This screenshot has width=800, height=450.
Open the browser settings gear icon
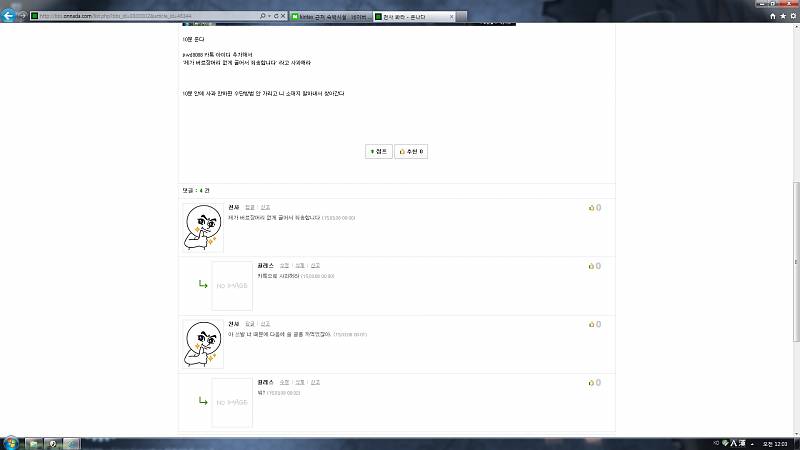point(793,16)
